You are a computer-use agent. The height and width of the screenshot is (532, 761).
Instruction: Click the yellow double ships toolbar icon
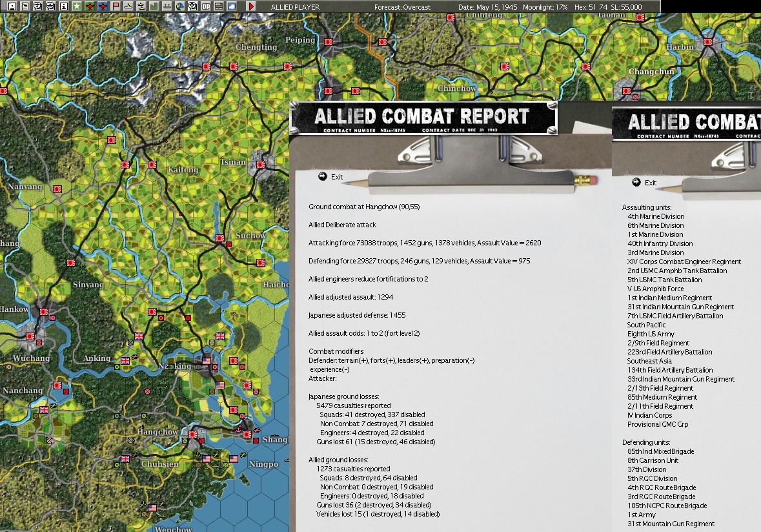141,6
